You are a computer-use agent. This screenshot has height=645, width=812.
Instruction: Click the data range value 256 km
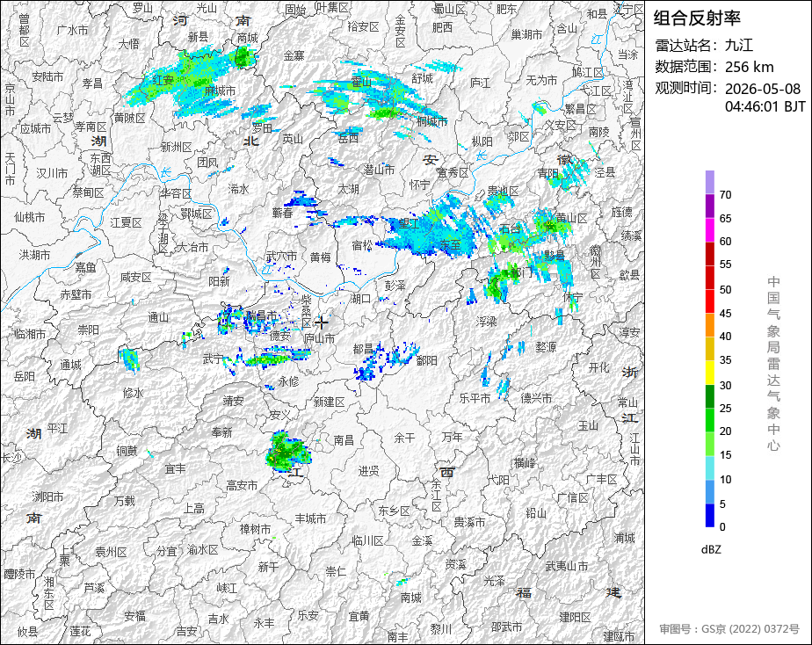point(749,67)
